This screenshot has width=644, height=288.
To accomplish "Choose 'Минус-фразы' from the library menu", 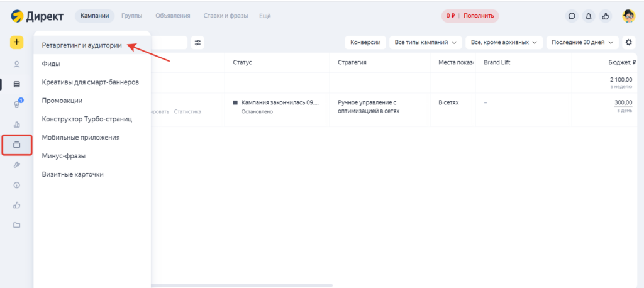I will [x=64, y=155].
